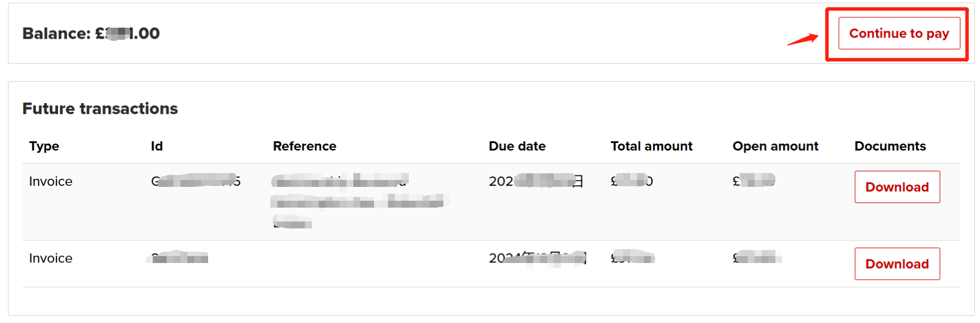This screenshot has width=980, height=323.
Task: Sort by the Due date column header
Action: [x=517, y=147]
